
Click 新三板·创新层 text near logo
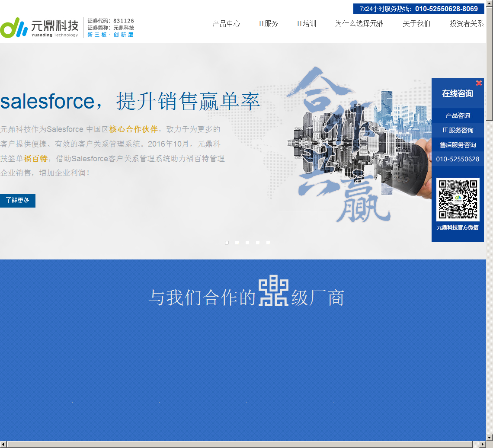click(x=110, y=35)
